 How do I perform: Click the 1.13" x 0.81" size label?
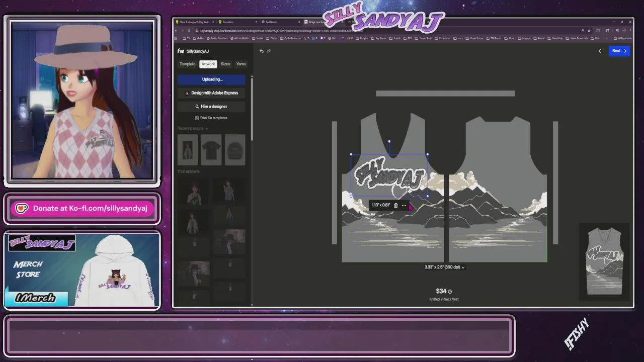(381, 205)
